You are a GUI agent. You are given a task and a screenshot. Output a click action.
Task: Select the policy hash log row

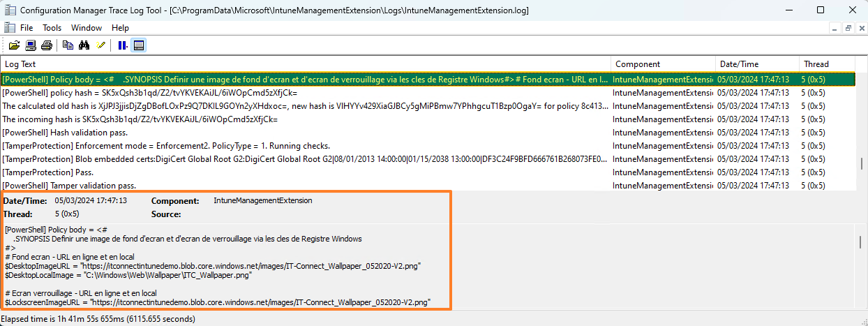pyautogui.click(x=429, y=93)
